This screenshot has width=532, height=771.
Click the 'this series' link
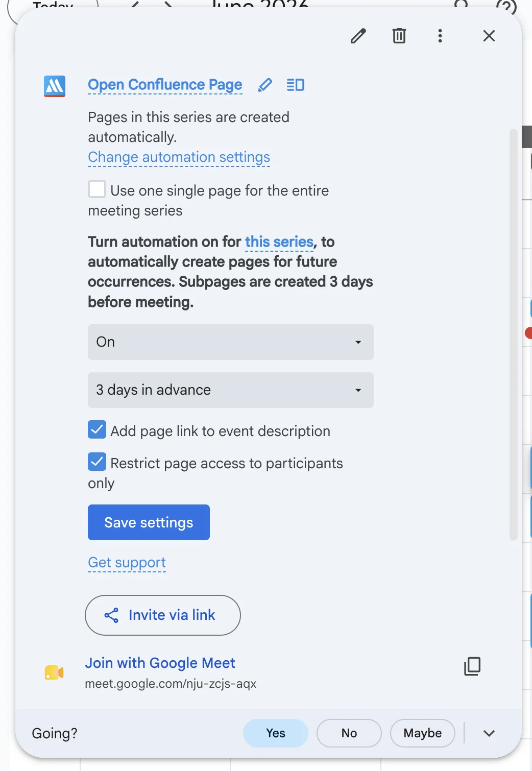click(279, 242)
